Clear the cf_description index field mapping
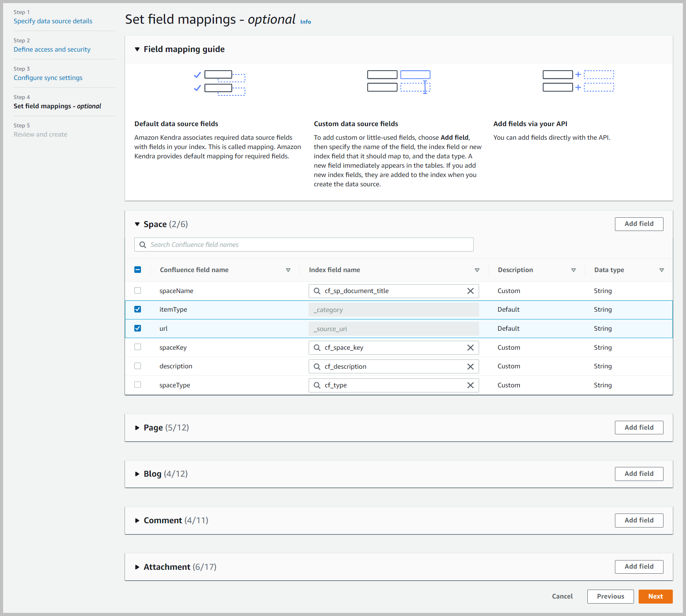The image size is (686, 616). tap(471, 366)
